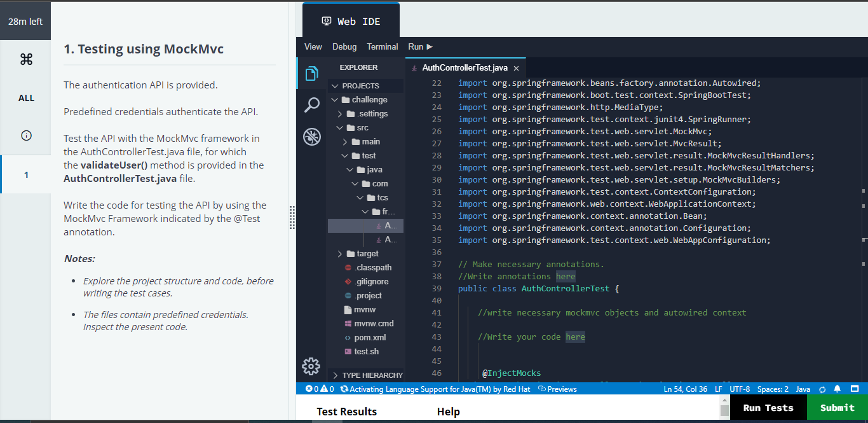This screenshot has height=423, width=868.
Task: Click Ln 54, Col 36 in status bar
Action: pos(686,389)
